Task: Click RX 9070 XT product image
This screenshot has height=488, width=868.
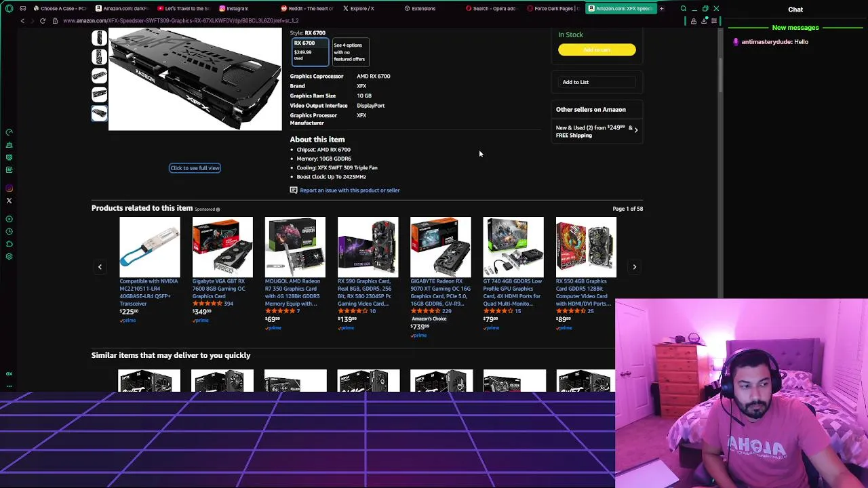Action: pos(441,247)
